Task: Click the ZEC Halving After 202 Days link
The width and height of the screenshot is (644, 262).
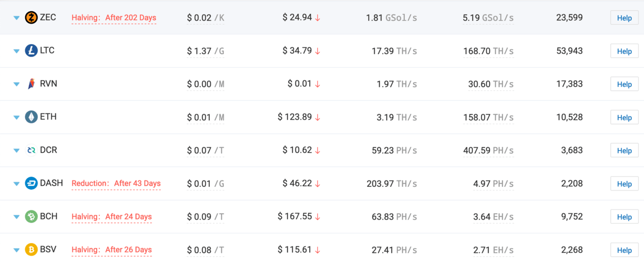Action: click(x=114, y=18)
